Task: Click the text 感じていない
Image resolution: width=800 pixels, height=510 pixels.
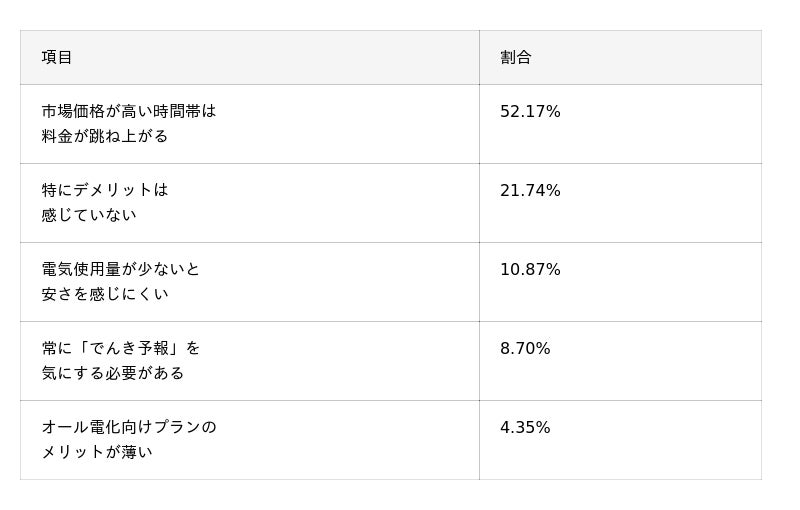Action: click(x=89, y=215)
